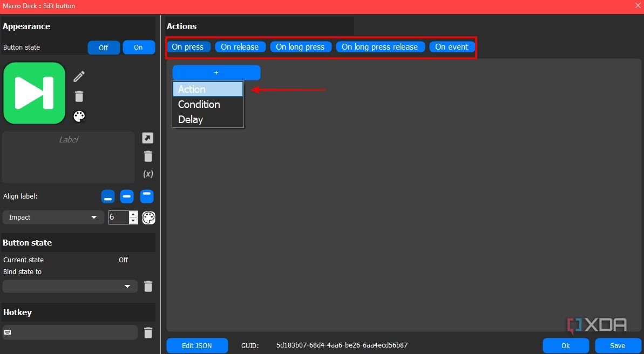Align label to the top
The image size is (644, 354).
[x=147, y=196]
